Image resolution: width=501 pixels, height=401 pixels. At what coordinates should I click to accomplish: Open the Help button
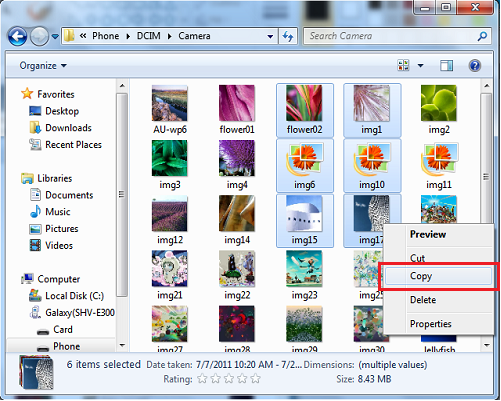click(475, 66)
